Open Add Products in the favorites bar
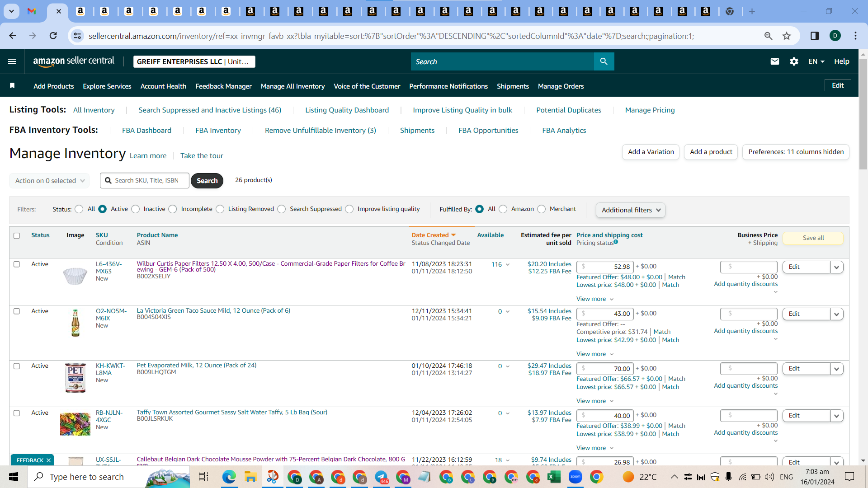The width and height of the screenshot is (868, 488). coord(54,86)
